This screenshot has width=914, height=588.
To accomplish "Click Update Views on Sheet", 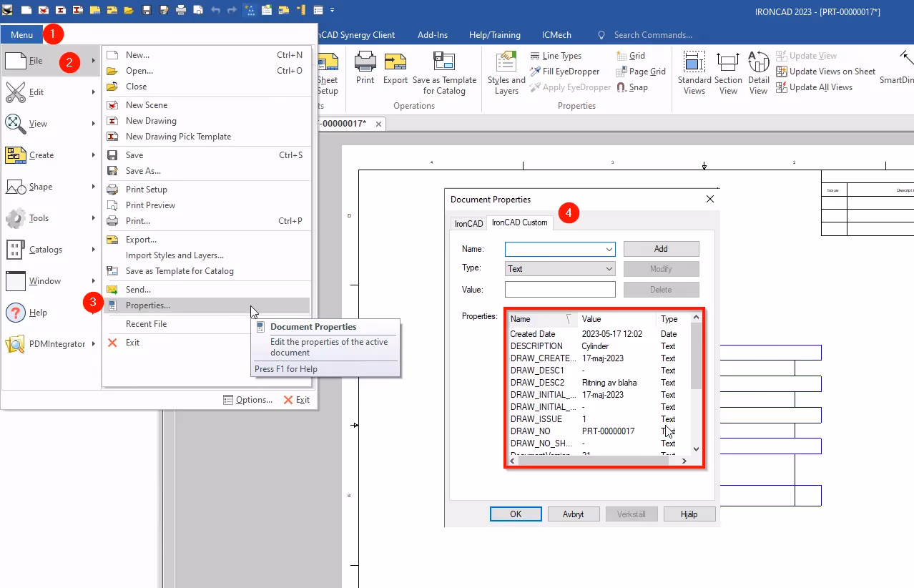I will (825, 72).
